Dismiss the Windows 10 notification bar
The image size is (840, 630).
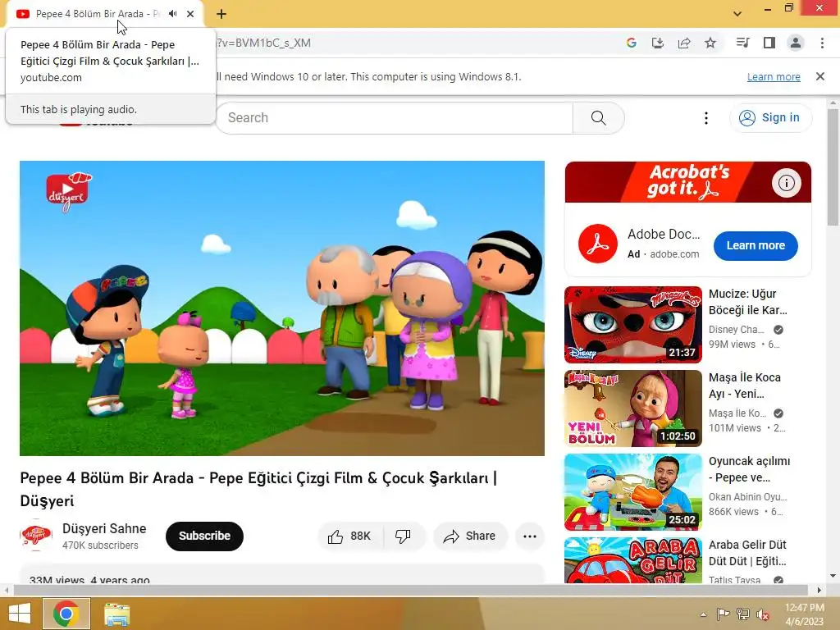pos(819,76)
